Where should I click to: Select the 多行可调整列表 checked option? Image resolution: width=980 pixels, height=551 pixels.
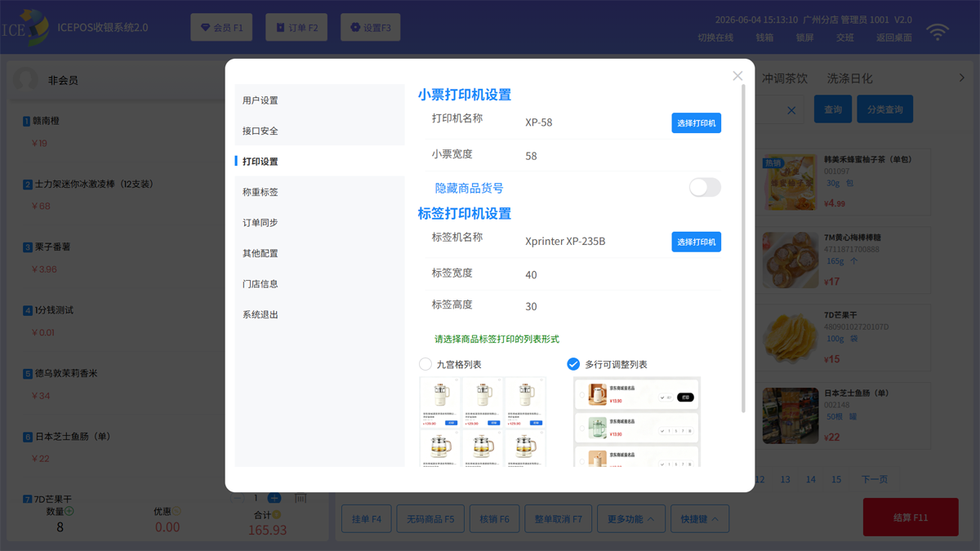coord(573,364)
